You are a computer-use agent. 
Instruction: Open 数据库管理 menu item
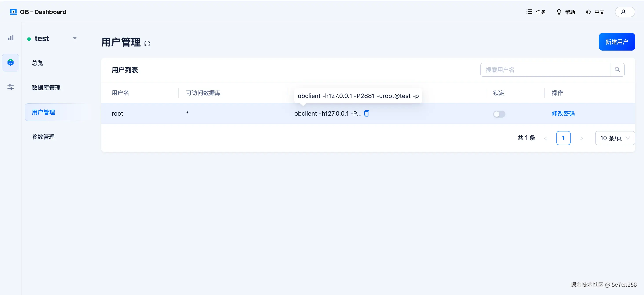coord(46,88)
